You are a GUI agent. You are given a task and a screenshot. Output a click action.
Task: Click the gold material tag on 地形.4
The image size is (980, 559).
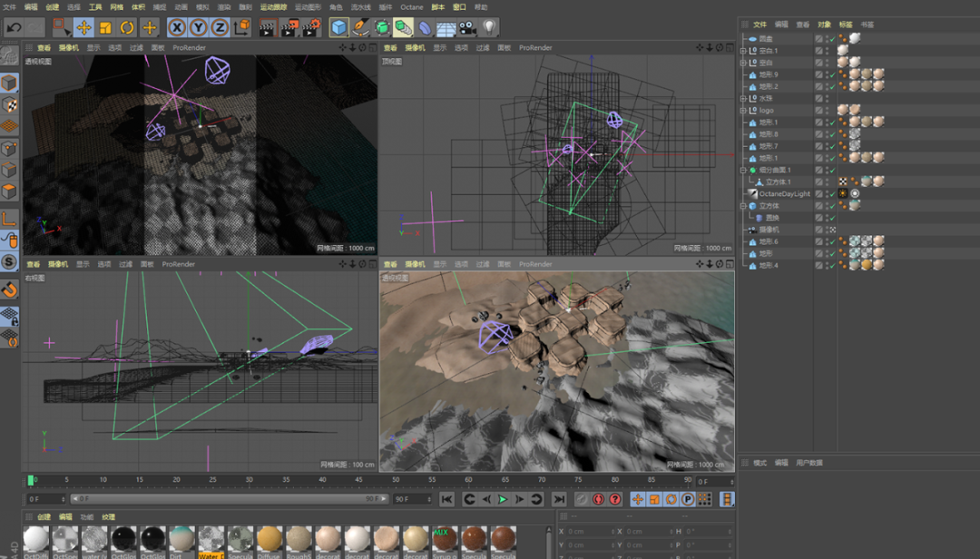click(x=867, y=265)
